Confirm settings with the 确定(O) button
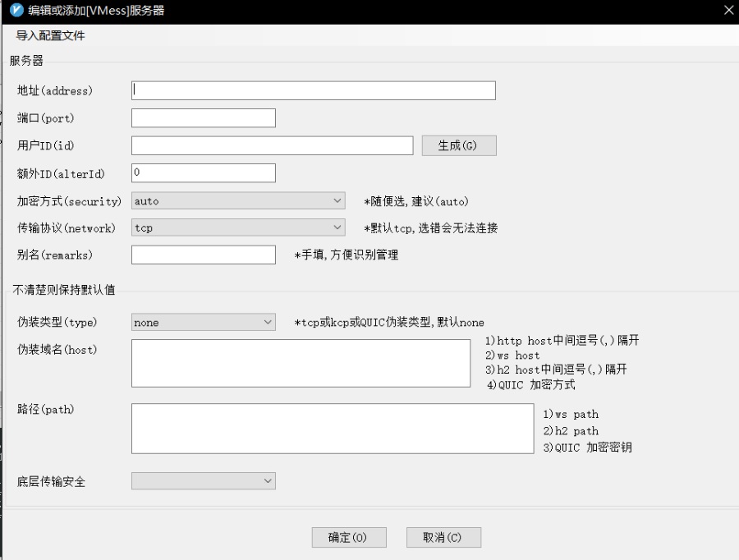Image resolution: width=739 pixels, height=560 pixels. 349,537
